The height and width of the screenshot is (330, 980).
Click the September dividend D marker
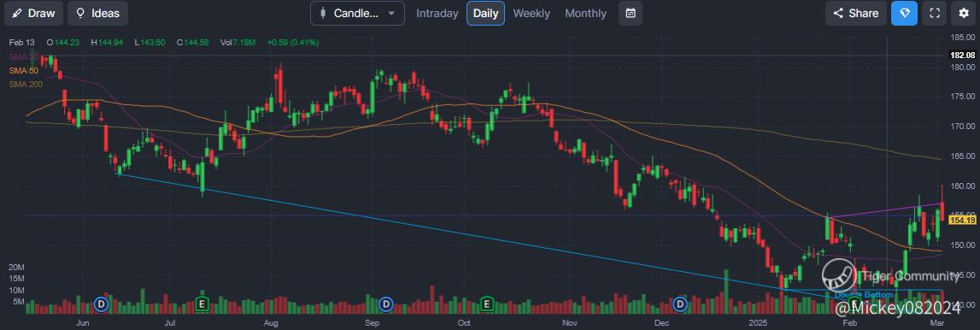(x=386, y=304)
